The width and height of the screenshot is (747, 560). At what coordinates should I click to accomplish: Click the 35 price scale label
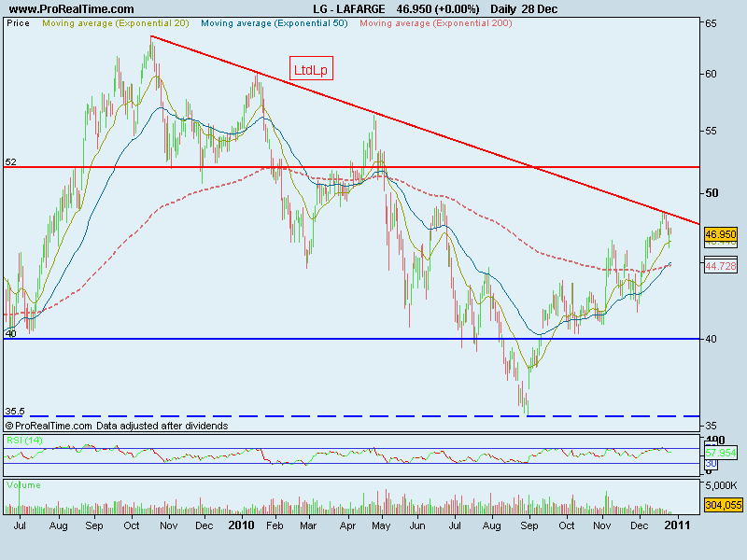point(711,426)
